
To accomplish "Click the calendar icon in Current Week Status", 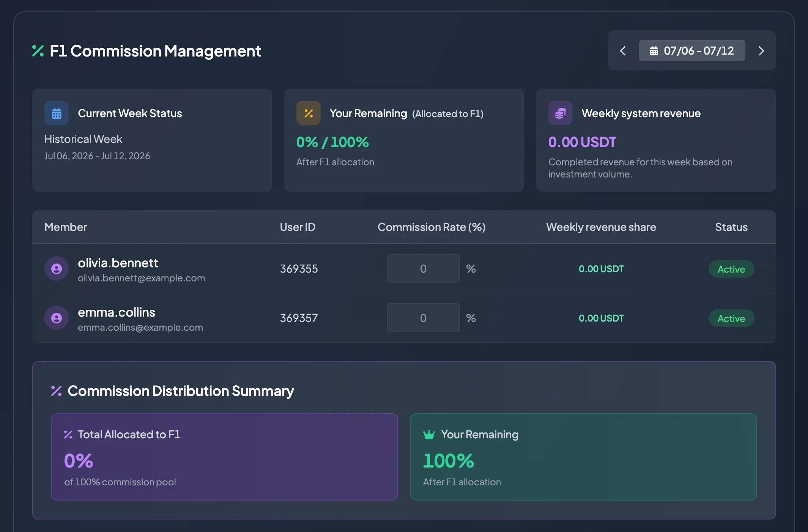I will point(57,113).
